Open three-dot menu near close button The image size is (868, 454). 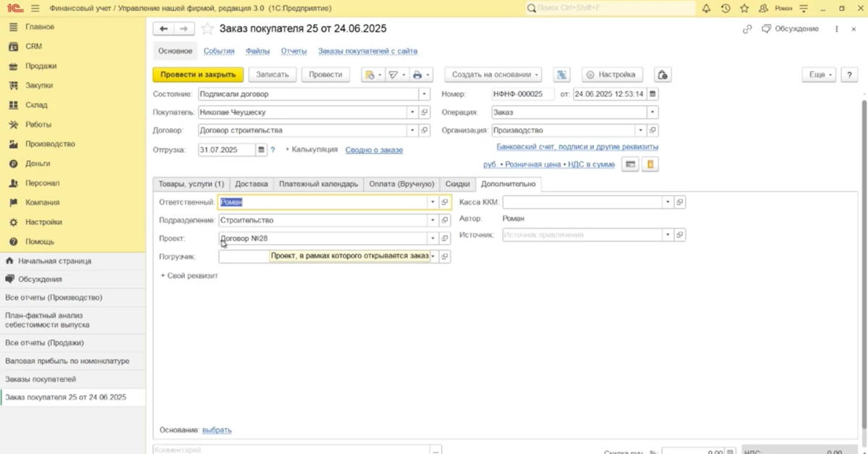(x=836, y=29)
